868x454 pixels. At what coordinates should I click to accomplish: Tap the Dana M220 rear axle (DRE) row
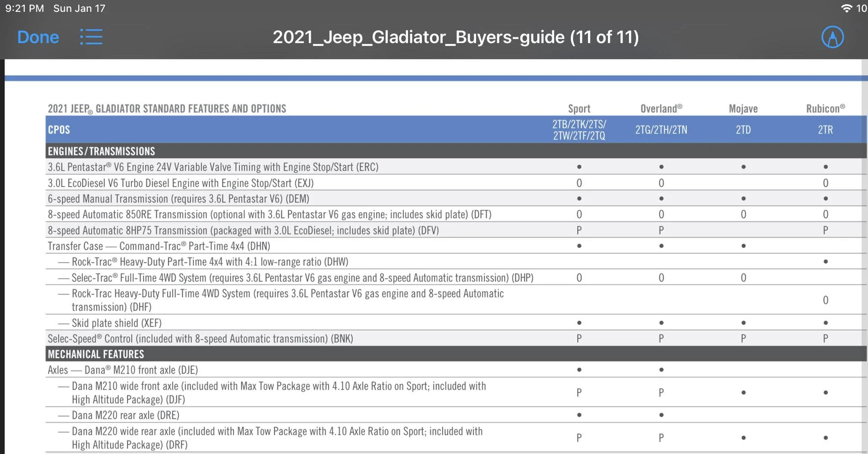[x=456, y=415]
